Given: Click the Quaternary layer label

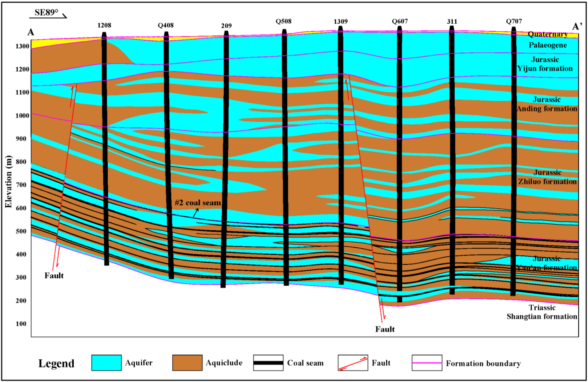Looking at the screenshot, I should tap(548, 34).
